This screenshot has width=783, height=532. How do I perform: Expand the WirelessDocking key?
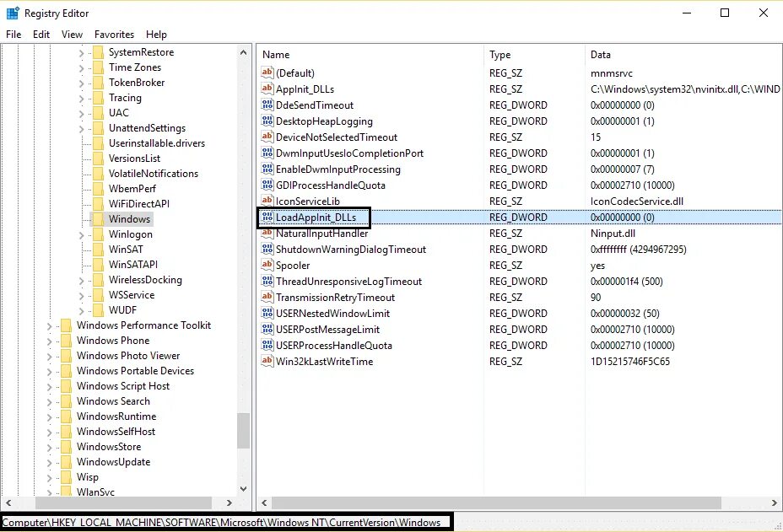pyautogui.click(x=81, y=281)
